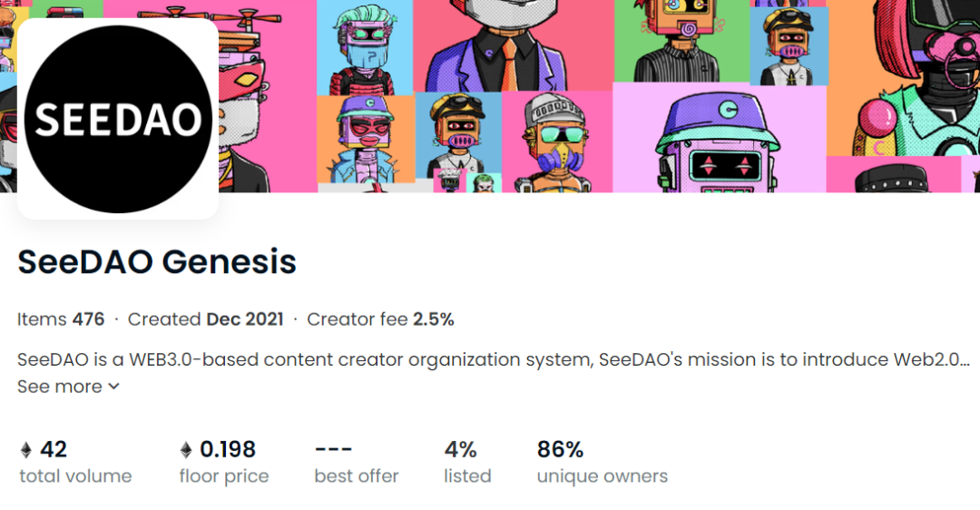Click the purple suit orange tie character
Image resolution: width=980 pixels, height=510 pixels.
click(513, 45)
